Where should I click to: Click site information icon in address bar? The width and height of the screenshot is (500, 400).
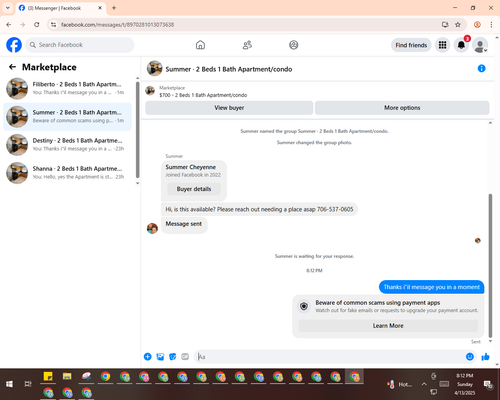coord(53,24)
